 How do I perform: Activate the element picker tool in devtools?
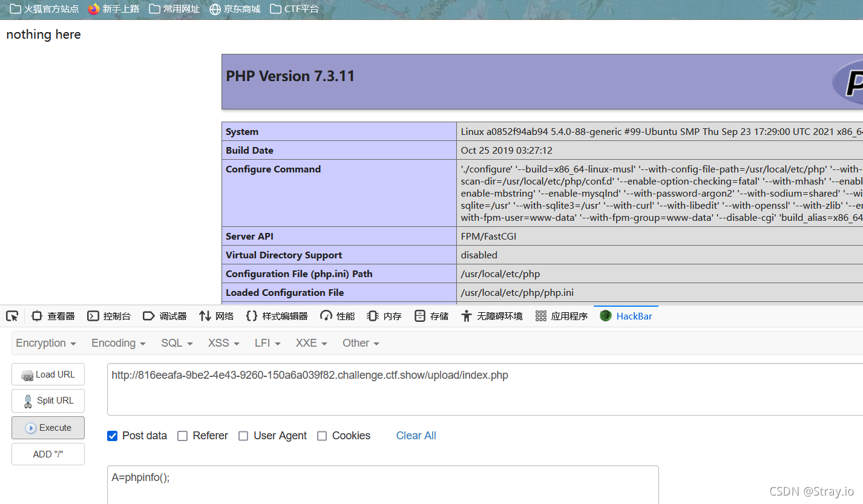click(x=12, y=316)
